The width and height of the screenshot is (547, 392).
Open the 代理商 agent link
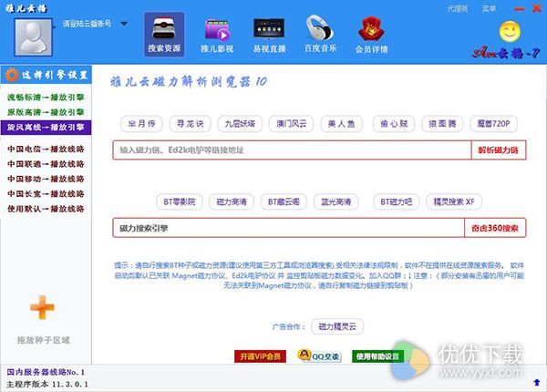[x=458, y=9]
